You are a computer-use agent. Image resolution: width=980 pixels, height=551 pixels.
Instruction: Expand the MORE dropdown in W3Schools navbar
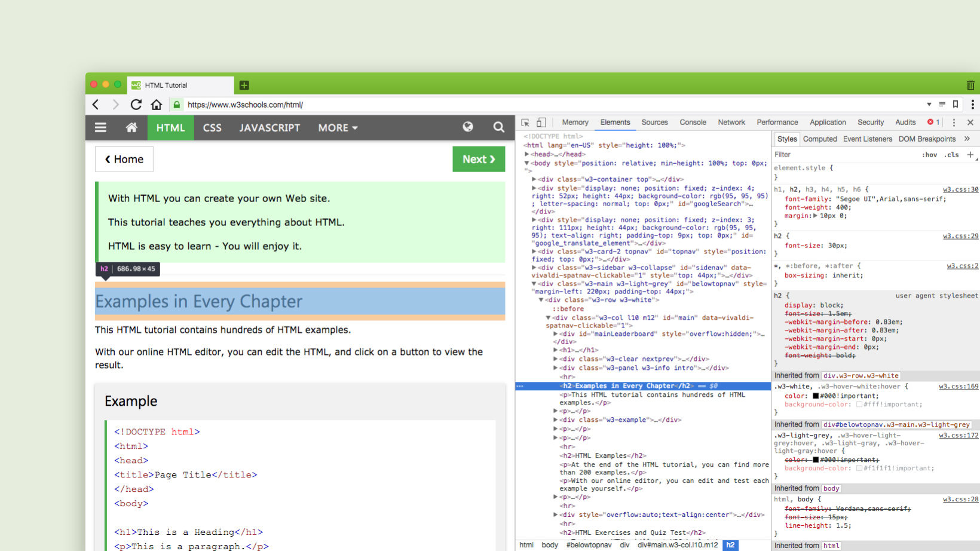338,128
